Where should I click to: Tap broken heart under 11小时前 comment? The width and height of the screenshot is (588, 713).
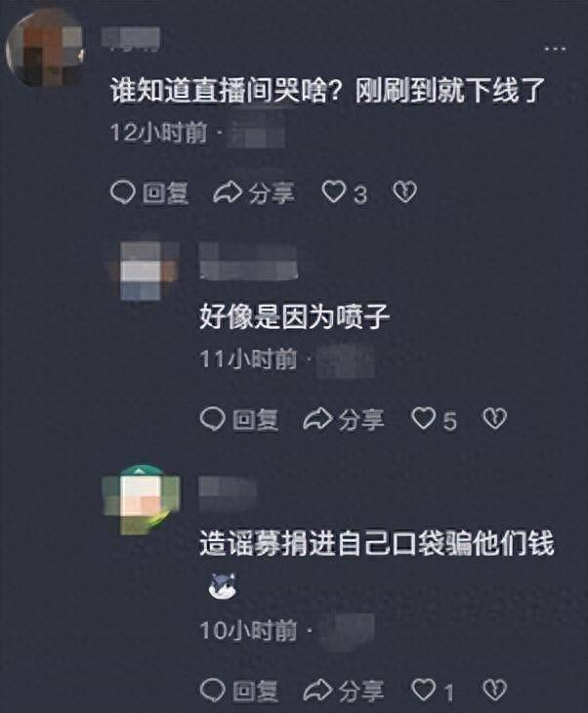tap(494, 418)
